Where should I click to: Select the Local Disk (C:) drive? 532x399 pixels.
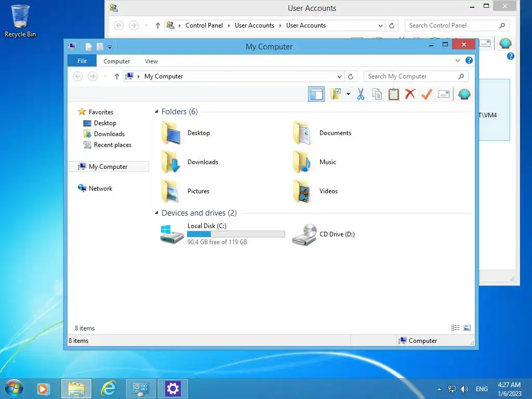click(222, 234)
